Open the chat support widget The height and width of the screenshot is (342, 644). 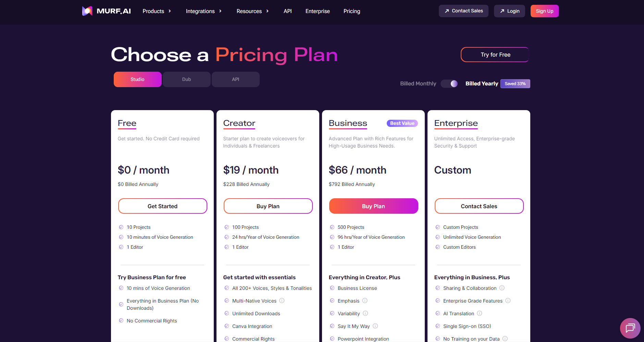pos(630,328)
